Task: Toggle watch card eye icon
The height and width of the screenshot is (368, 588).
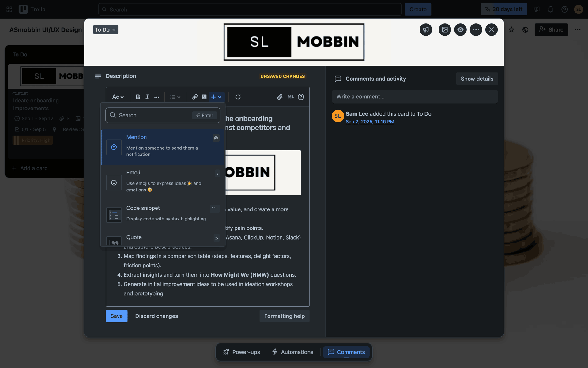Action: [460, 29]
